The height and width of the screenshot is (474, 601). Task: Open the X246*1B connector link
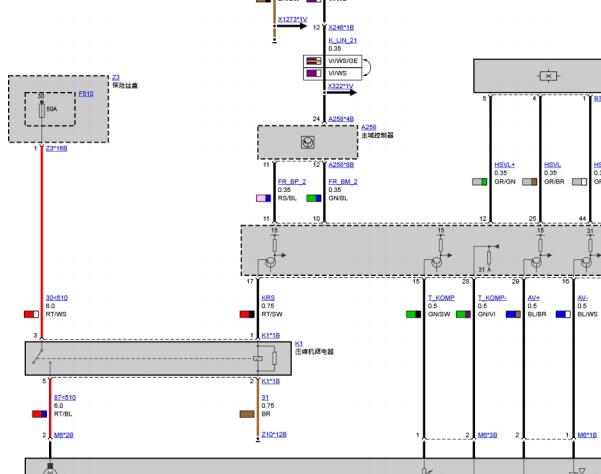[x=341, y=28]
